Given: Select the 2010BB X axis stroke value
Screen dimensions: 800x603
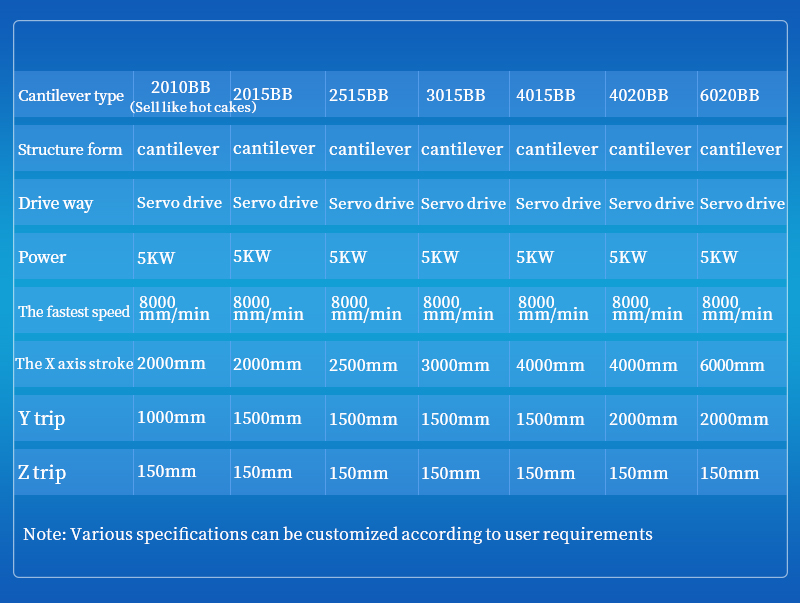Looking at the screenshot, I should coord(171,363).
